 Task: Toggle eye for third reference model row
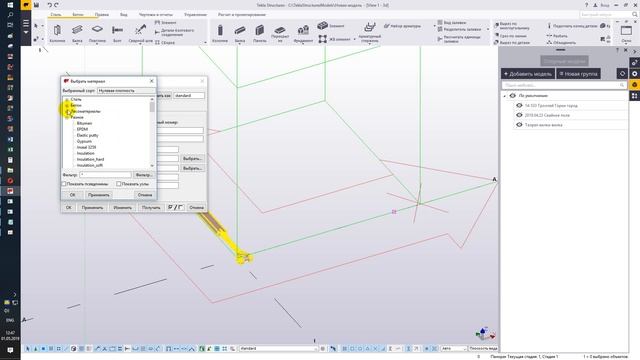tap(519, 125)
